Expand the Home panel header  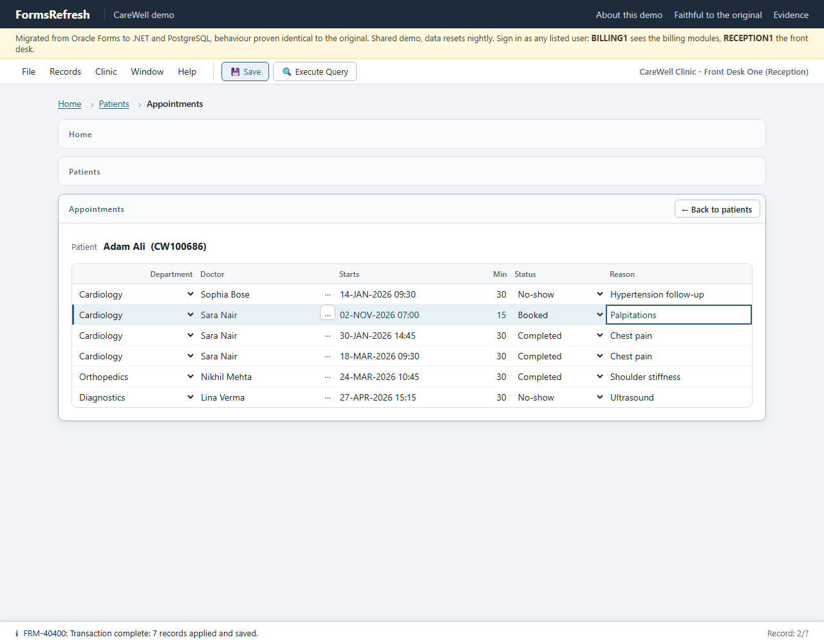pyautogui.click(x=412, y=134)
